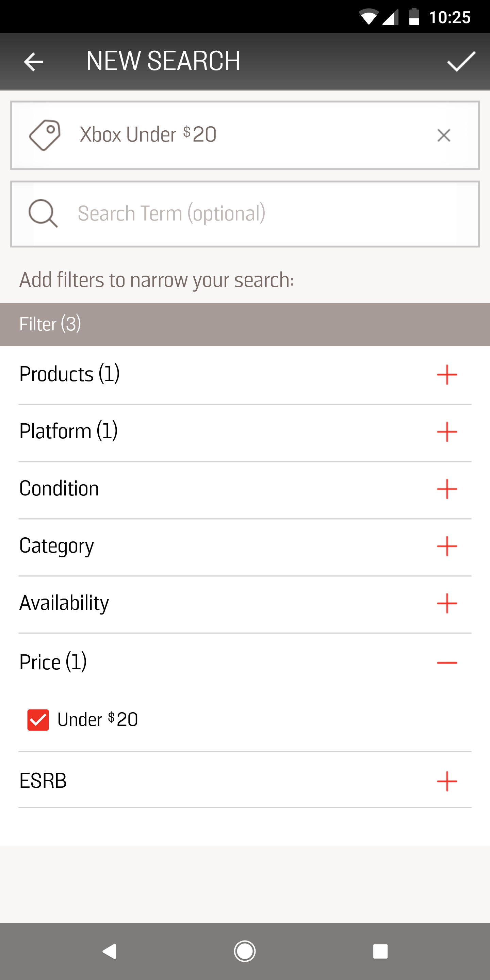Tap the Under $20 price label

click(98, 720)
